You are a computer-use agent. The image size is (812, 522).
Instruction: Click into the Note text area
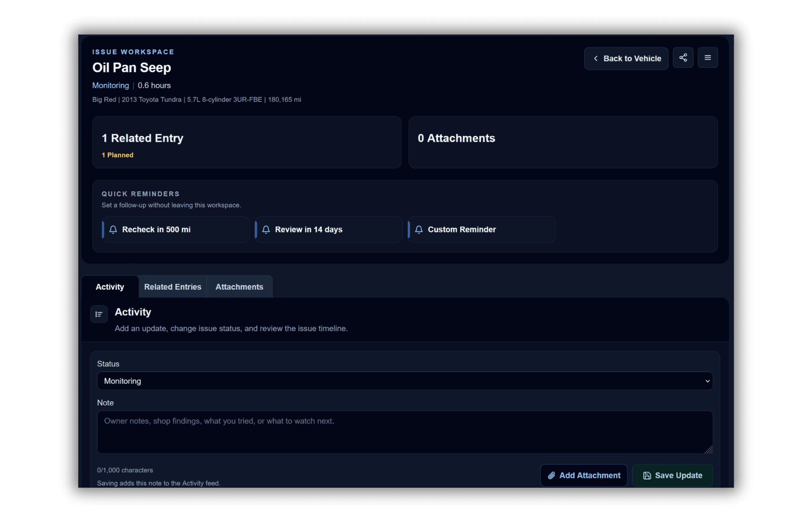[x=405, y=432]
